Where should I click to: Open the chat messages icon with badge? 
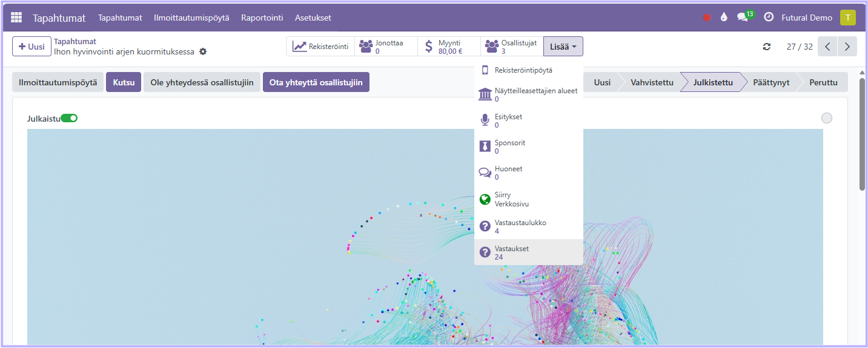[x=743, y=18]
